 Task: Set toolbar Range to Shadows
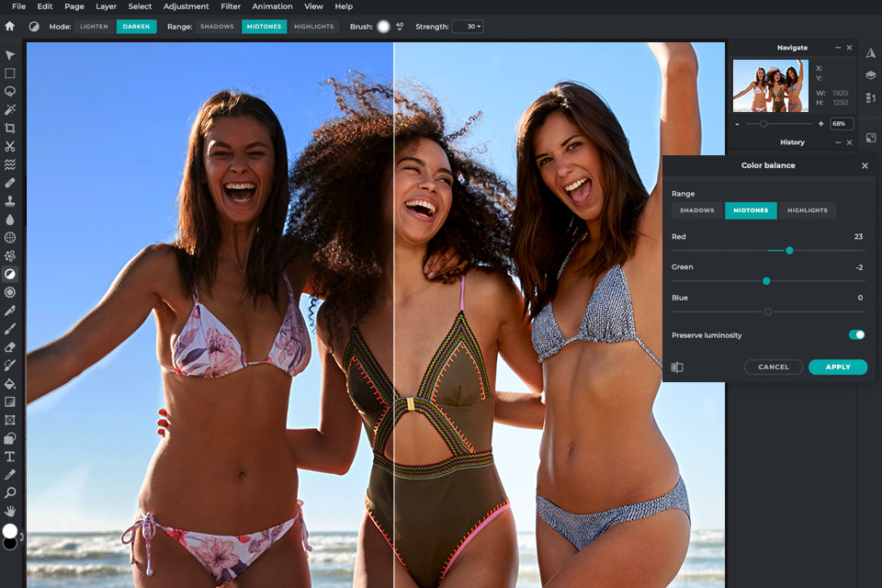217,27
